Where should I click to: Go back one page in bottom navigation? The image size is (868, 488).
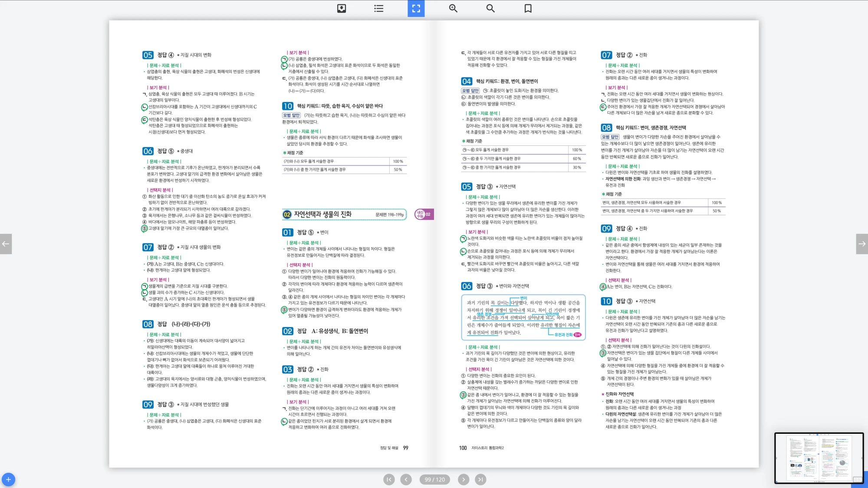pos(406,479)
